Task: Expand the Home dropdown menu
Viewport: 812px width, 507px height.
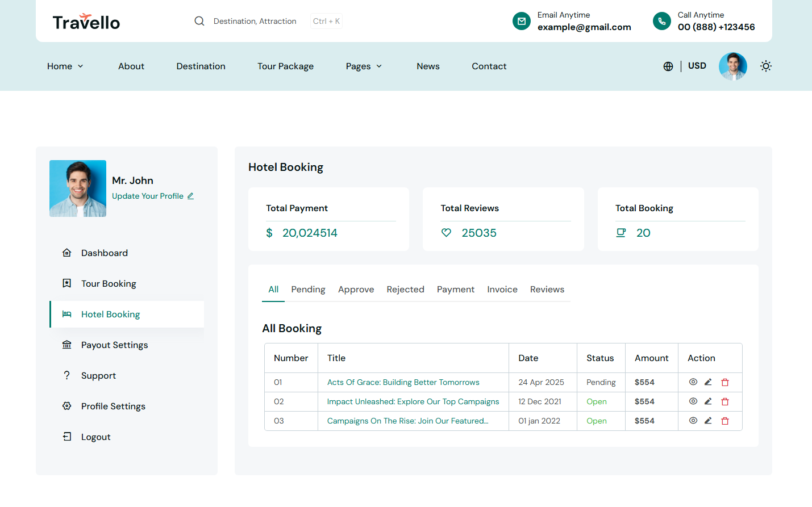Action: pos(65,66)
